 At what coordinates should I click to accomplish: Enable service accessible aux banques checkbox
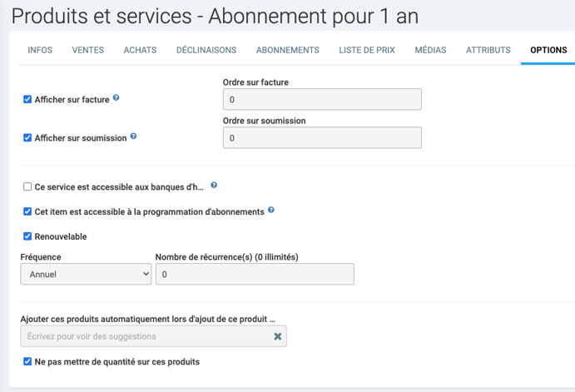27,187
